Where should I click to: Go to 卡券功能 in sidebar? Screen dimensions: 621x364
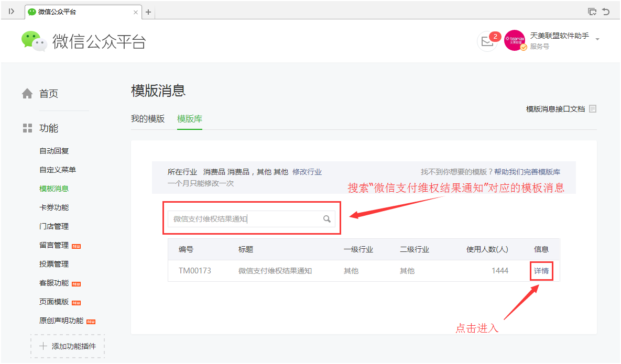54,207
